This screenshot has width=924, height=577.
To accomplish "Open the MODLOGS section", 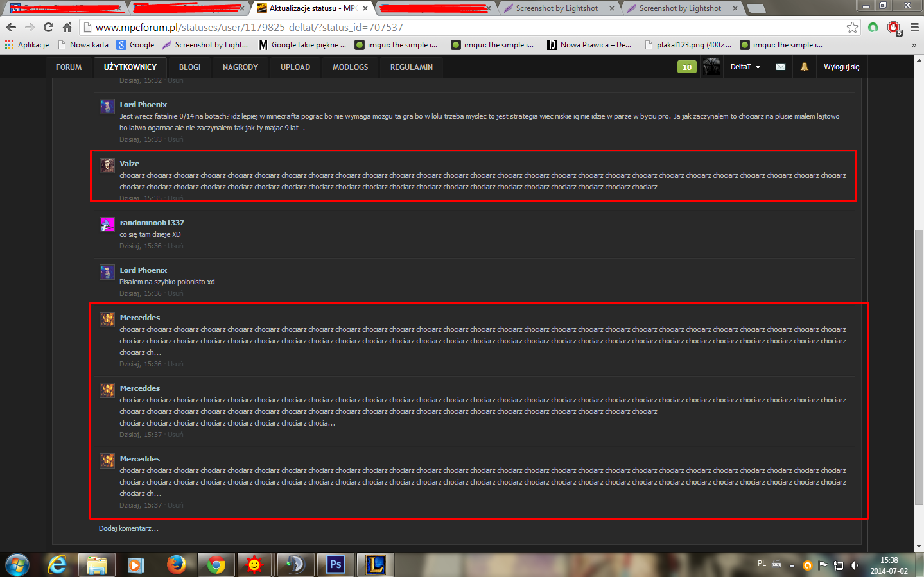I will point(351,67).
